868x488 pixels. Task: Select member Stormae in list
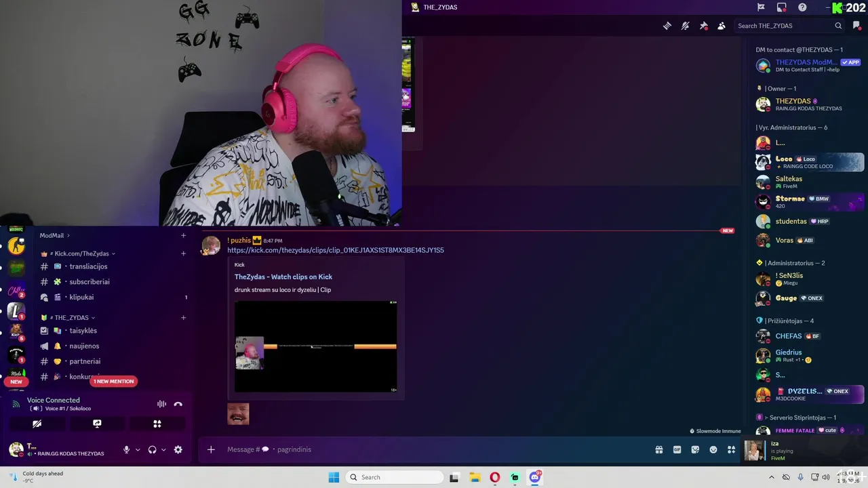coord(809,201)
